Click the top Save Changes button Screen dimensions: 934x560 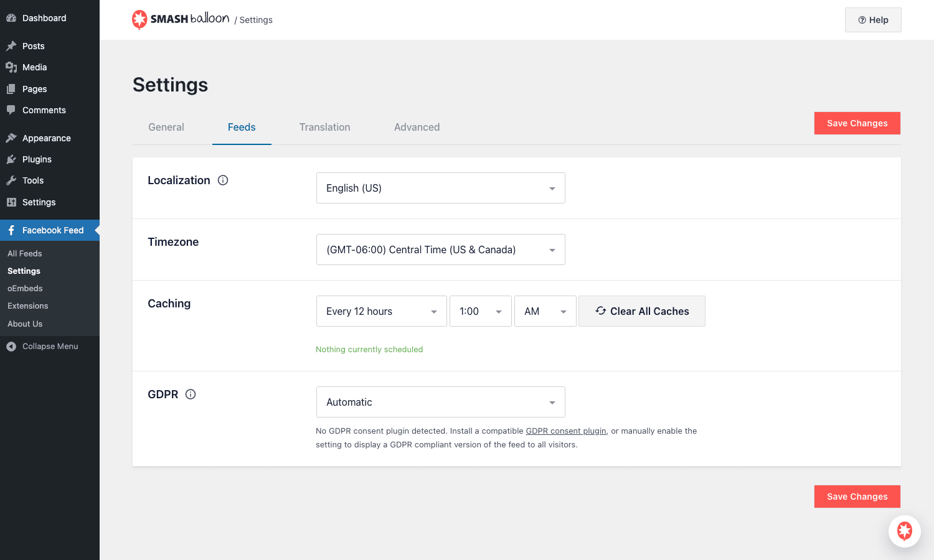pos(857,123)
